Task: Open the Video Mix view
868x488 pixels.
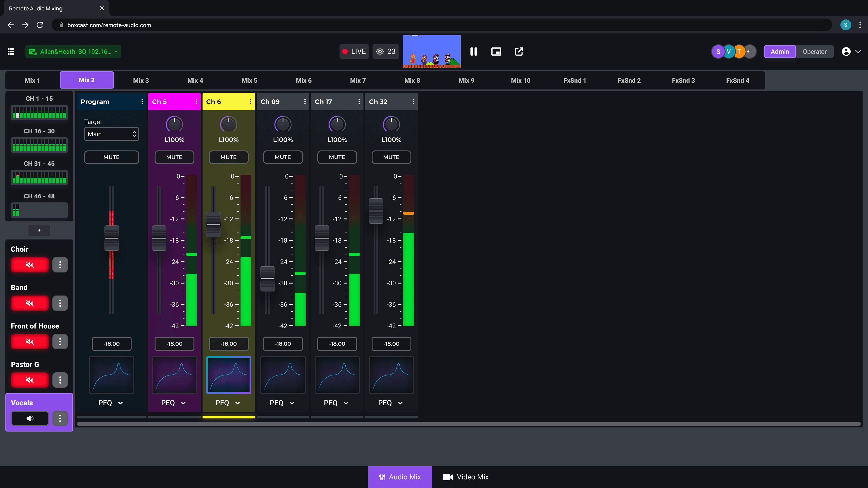Action: (466, 477)
